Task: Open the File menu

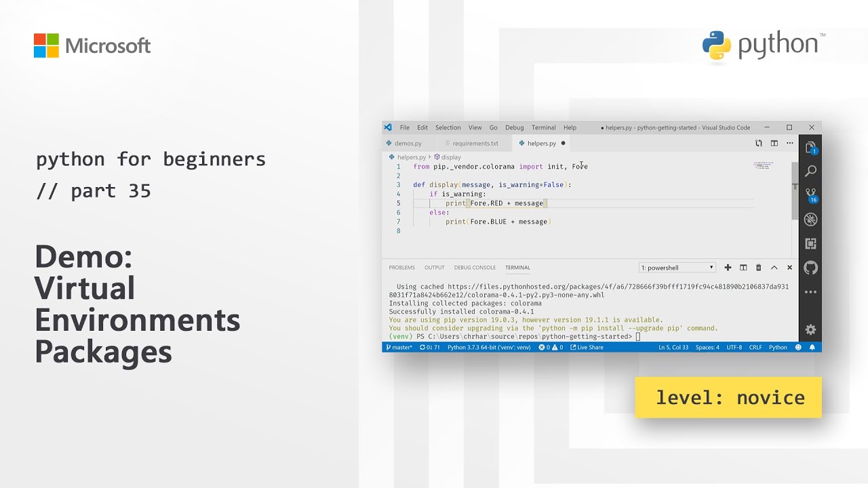Action: pos(404,127)
